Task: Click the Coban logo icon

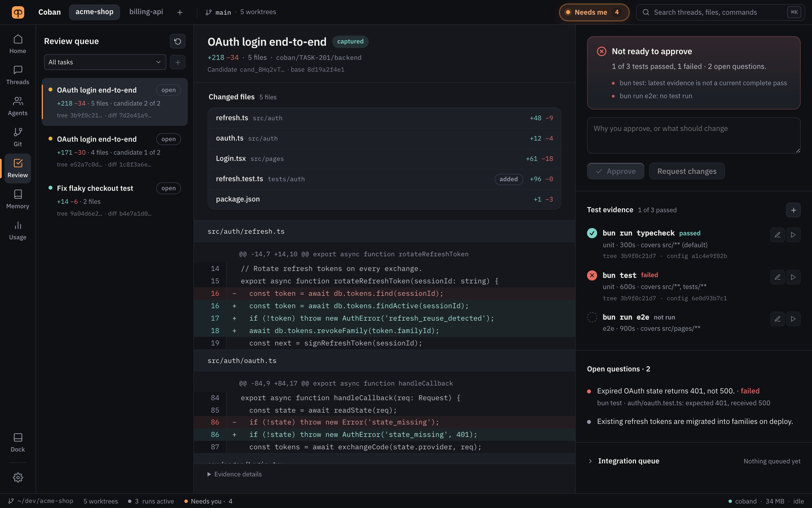Action: (18, 12)
